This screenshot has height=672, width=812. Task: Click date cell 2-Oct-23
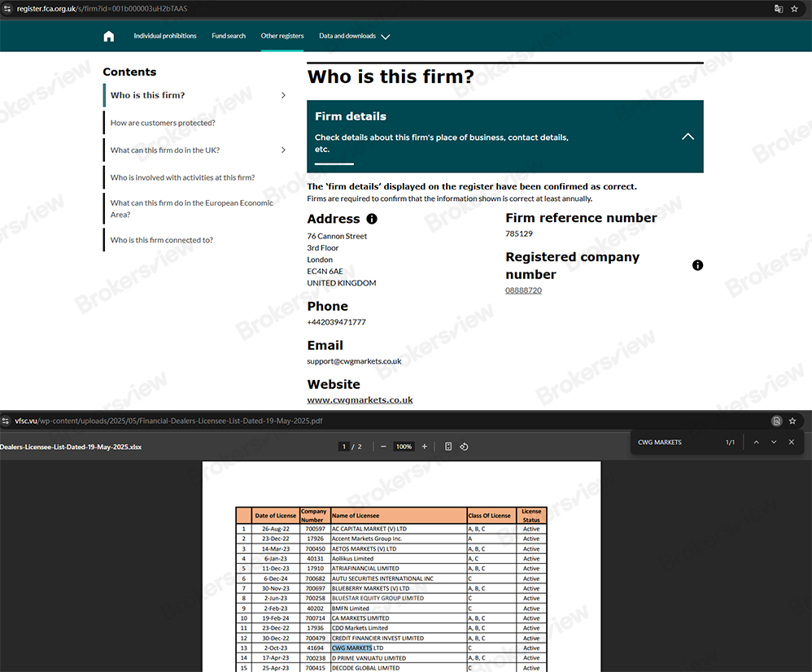coord(277,648)
